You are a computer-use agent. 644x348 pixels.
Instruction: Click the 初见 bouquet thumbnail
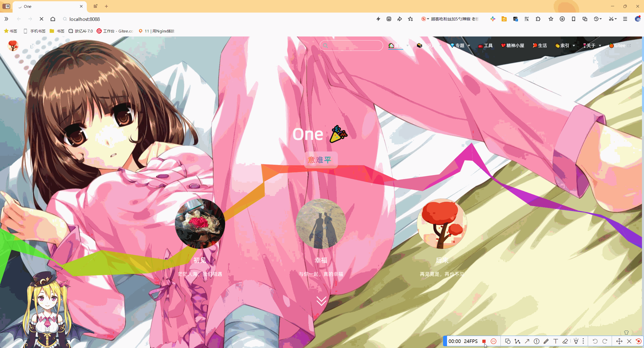pyautogui.click(x=200, y=223)
